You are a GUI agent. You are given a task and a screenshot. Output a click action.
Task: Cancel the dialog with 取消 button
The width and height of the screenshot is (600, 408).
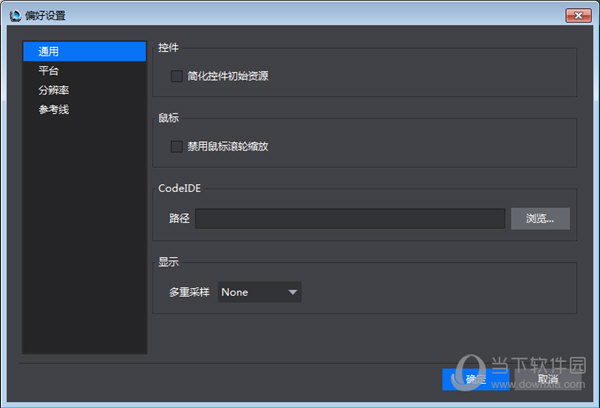click(x=548, y=379)
